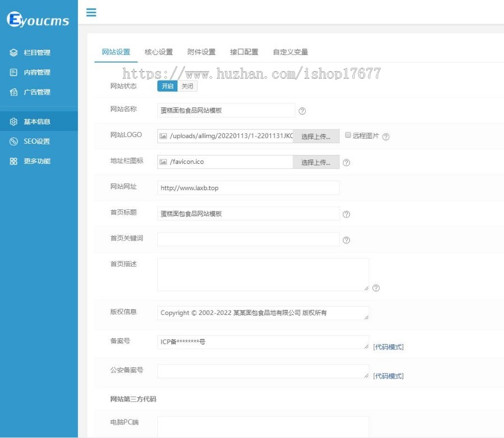Screen dimensions: 504x438
Task: Open 代码模式 for 备案号
Action: click(x=388, y=347)
